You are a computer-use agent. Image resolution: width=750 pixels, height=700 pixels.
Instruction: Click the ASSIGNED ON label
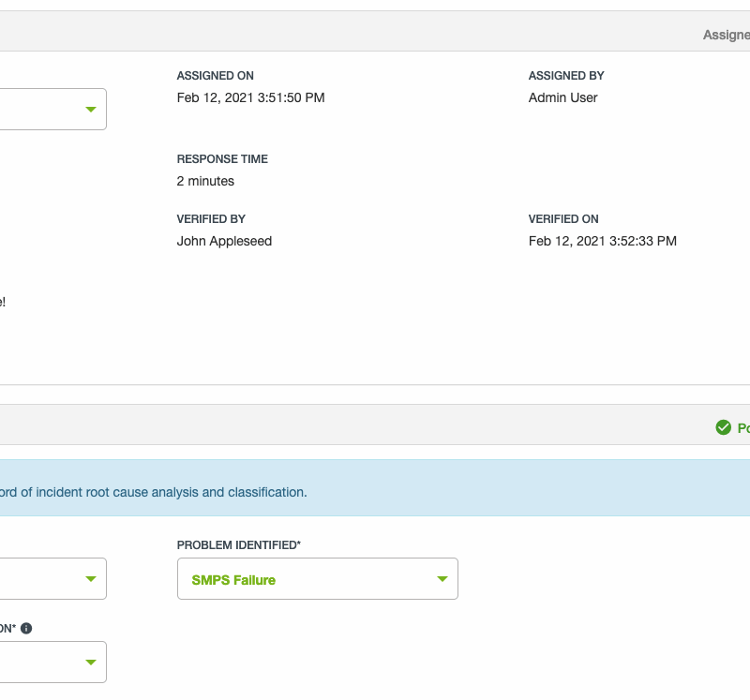(x=216, y=76)
